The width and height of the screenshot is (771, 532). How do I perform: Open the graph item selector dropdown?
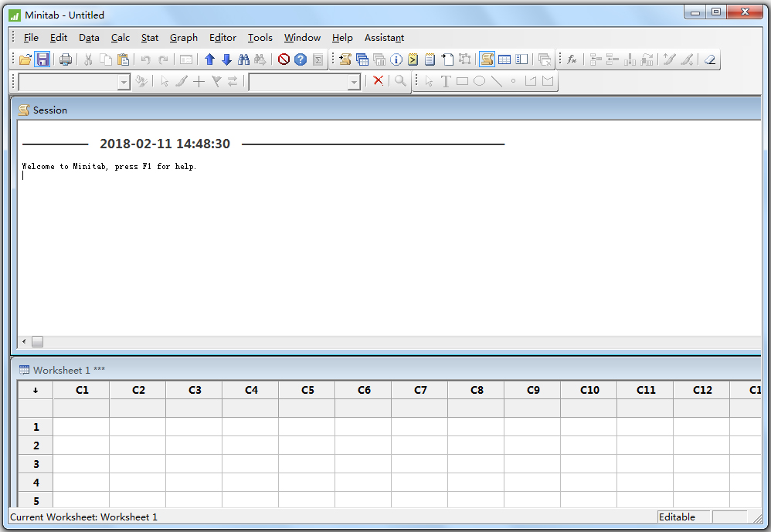coord(354,80)
